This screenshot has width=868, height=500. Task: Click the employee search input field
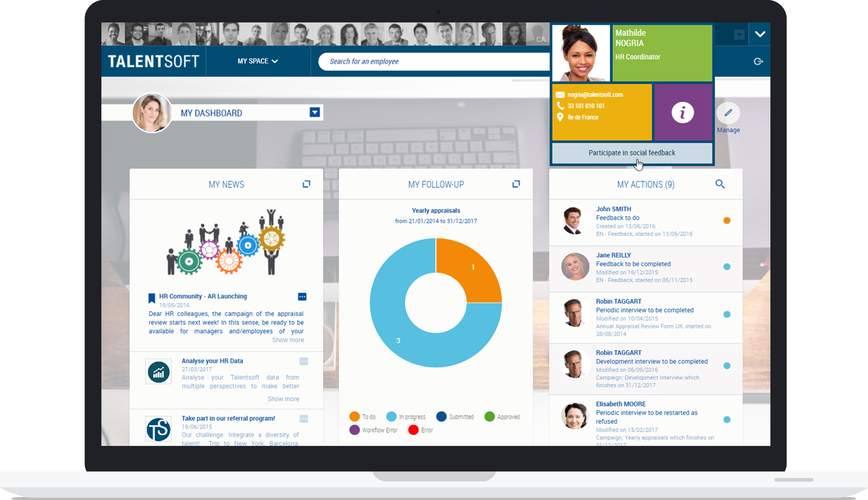pyautogui.click(x=434, y=60)
